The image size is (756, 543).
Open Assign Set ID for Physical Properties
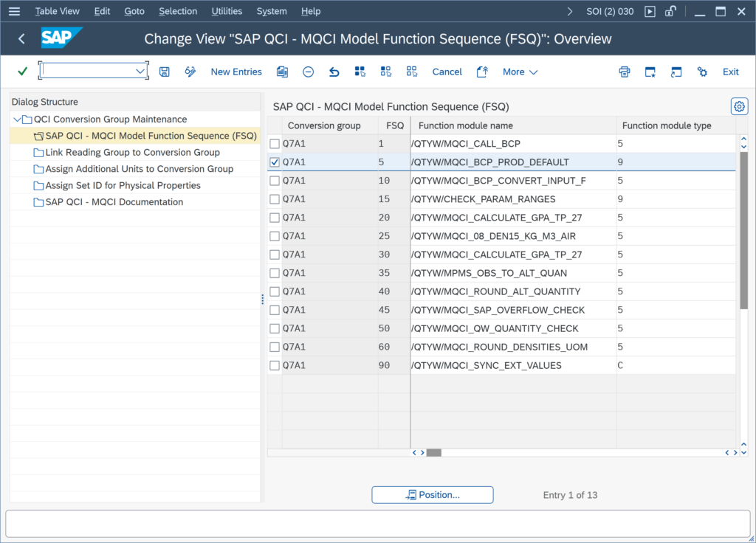123,185
